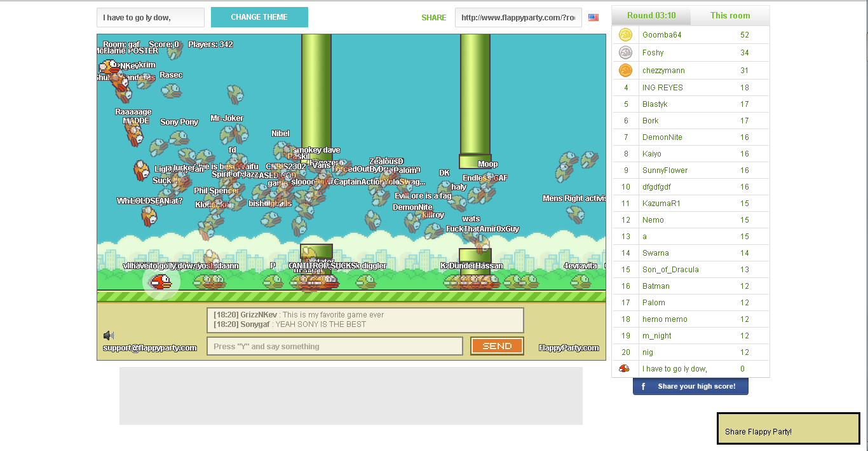Click the Share Flappy Party box
868x451 pixels.
pos(789,428)
